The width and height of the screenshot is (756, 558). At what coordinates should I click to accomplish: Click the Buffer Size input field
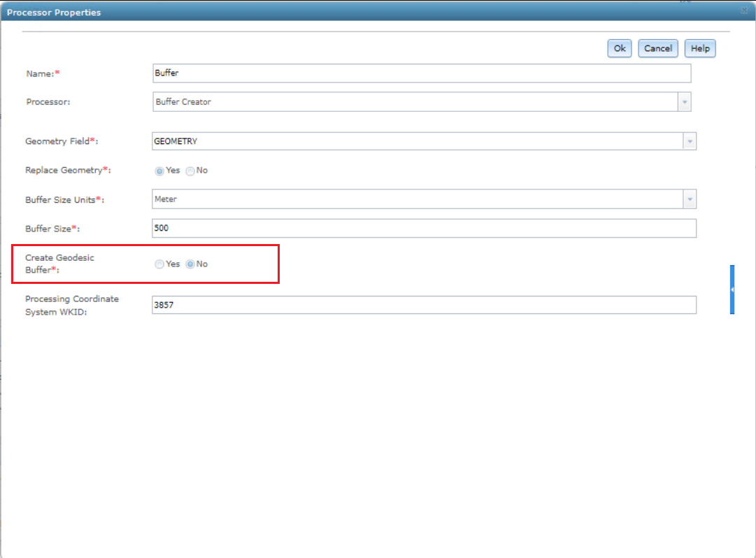[424, 229]
